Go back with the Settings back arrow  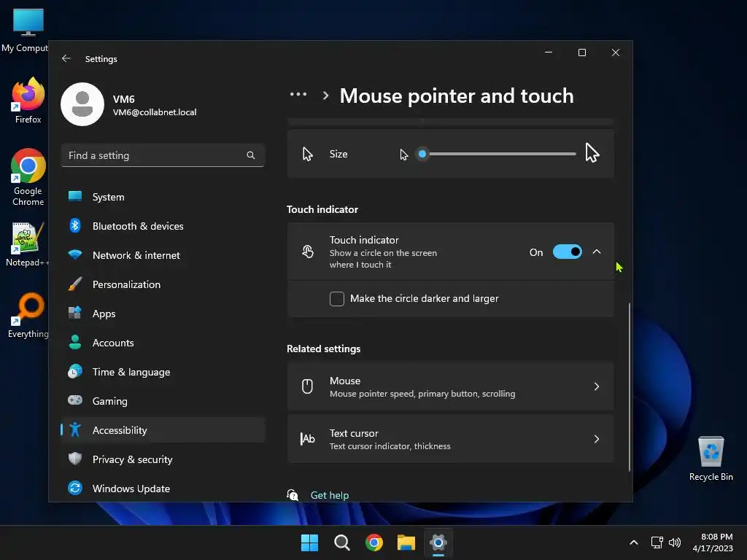(x=66, y=58)
